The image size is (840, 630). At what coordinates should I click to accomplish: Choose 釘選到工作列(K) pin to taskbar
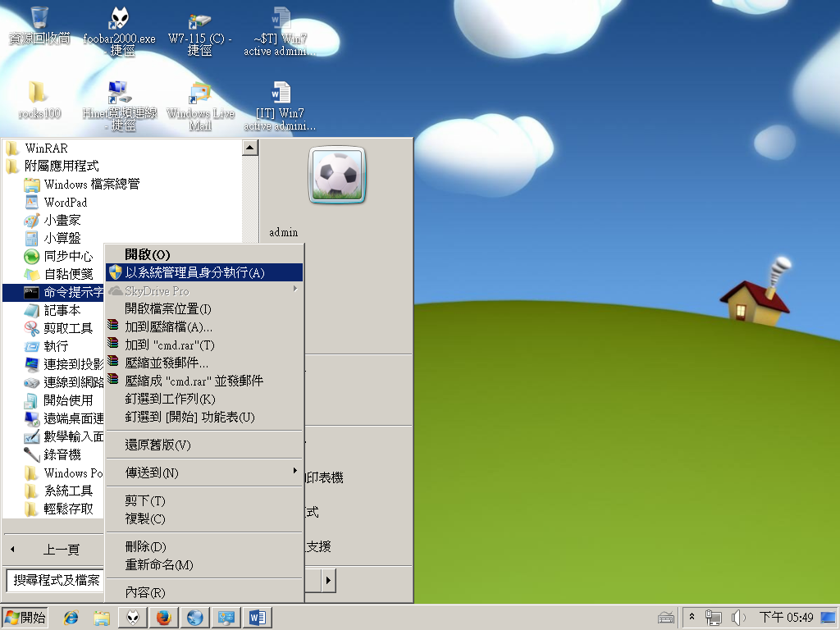204,399
